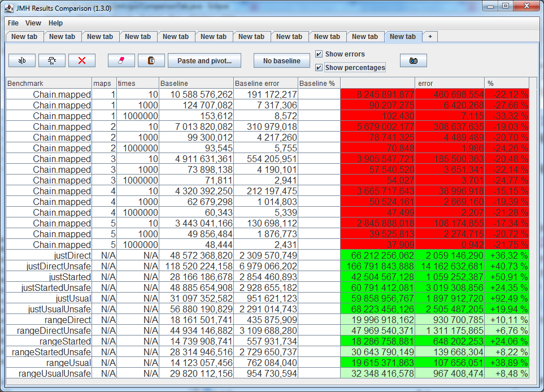The image size is (544, 392).
Task: Click baseline value 29 820 112,156
Action: 196,373
